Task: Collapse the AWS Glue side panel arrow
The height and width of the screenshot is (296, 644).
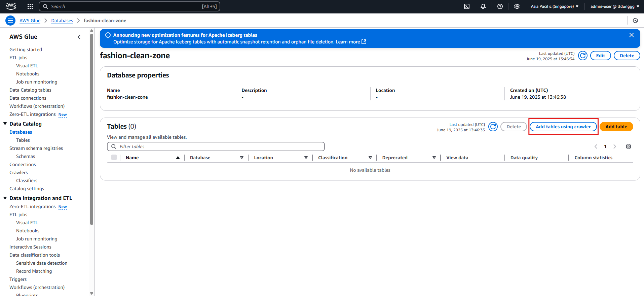Action: pyautogui.click(x=79, y=37)
